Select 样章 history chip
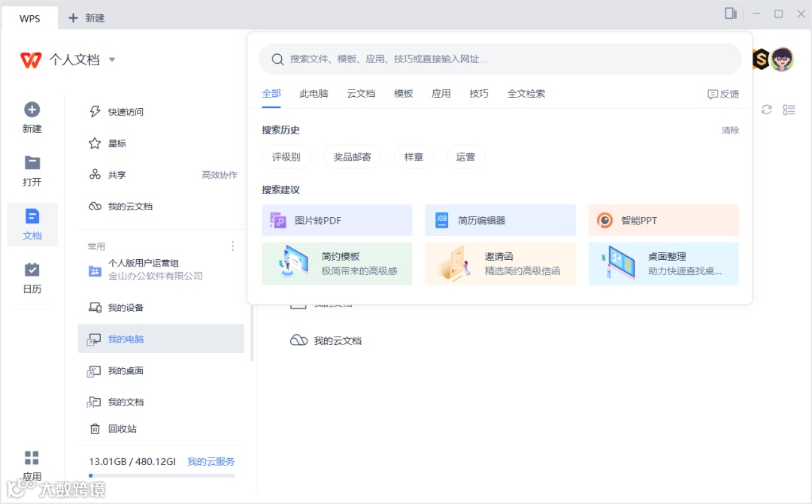This screenshot has height=504, width=812. coord(414,157)
